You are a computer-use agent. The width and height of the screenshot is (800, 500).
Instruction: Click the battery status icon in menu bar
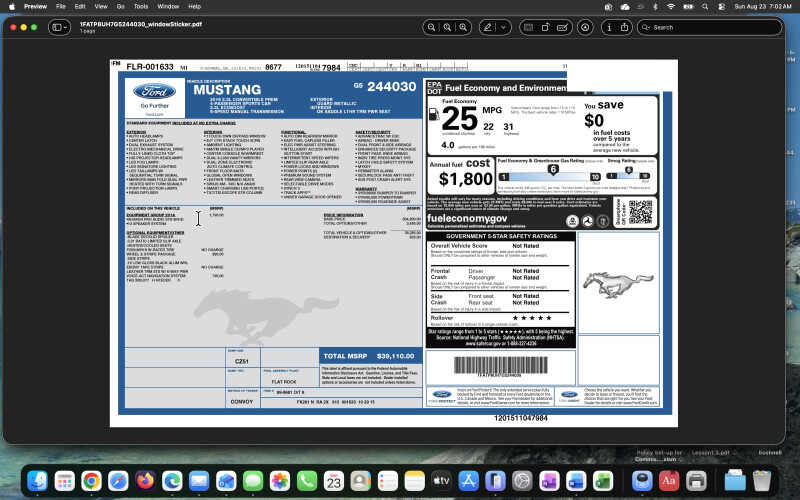point(688,7)
